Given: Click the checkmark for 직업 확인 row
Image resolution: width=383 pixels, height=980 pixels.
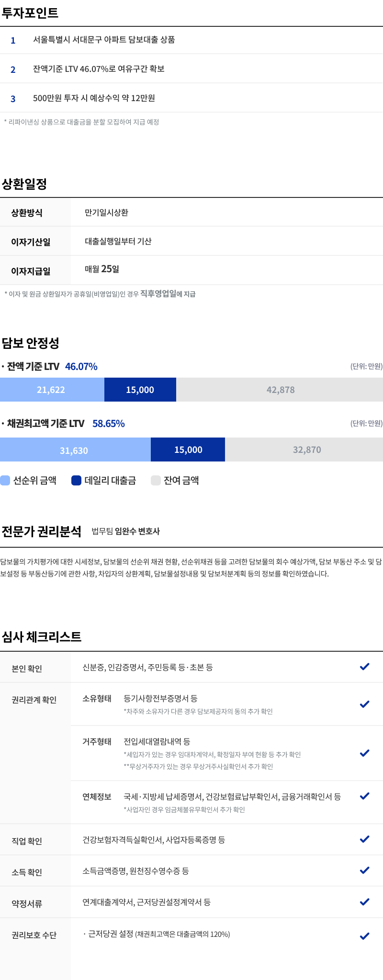Looking at the screenshot, I should click(364, 839).
